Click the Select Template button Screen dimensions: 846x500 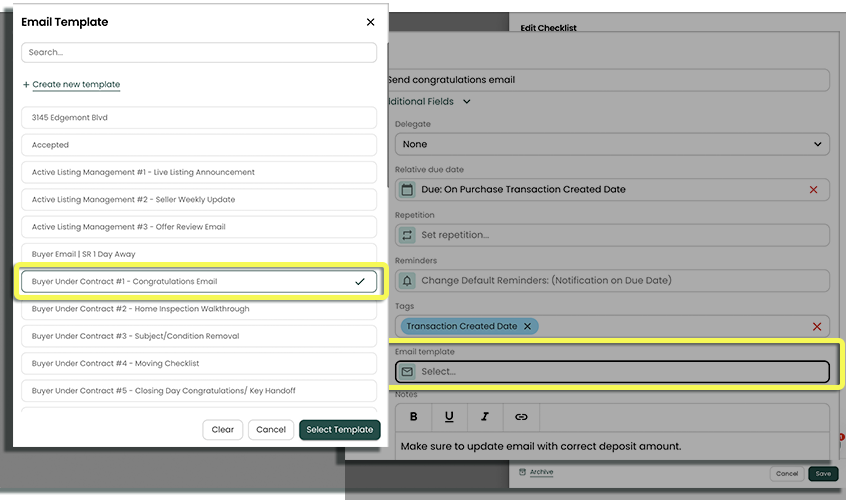click(x=339, y=430)
